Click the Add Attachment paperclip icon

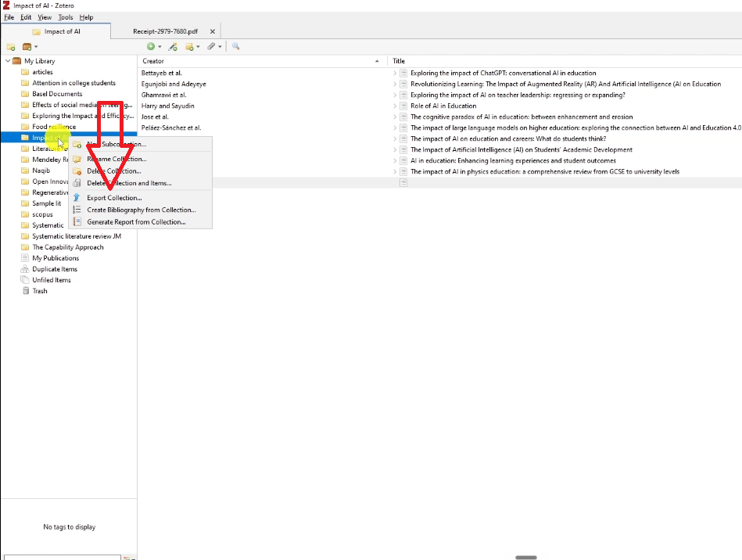(x=211, y=46)
